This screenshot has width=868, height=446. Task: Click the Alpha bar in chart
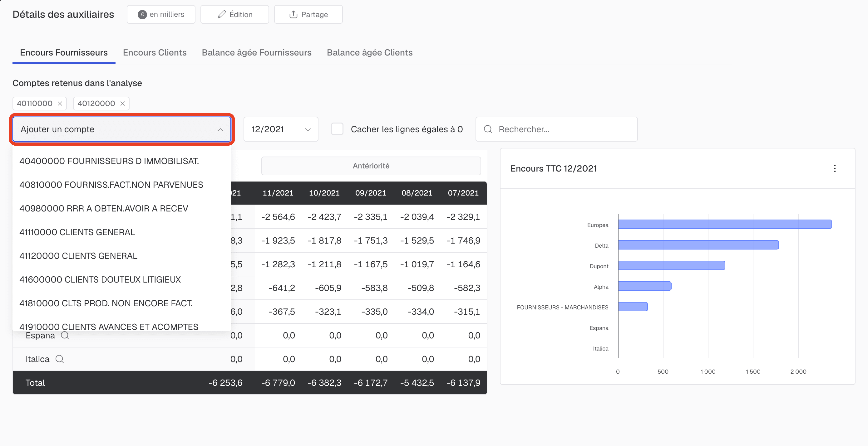tap(644, 286)
